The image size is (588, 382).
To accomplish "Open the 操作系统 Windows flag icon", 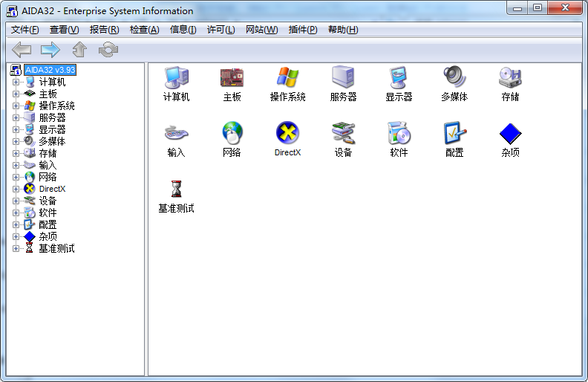I will [x=287, y=78].
